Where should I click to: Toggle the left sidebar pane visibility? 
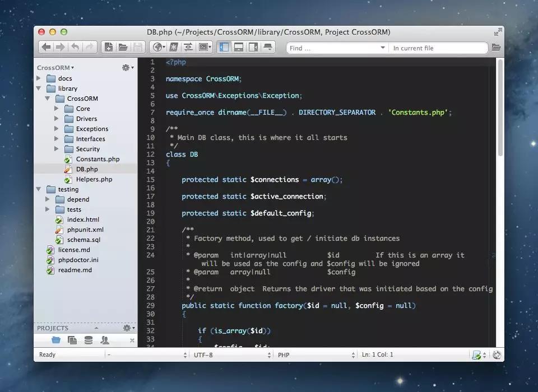pos(224,48)
